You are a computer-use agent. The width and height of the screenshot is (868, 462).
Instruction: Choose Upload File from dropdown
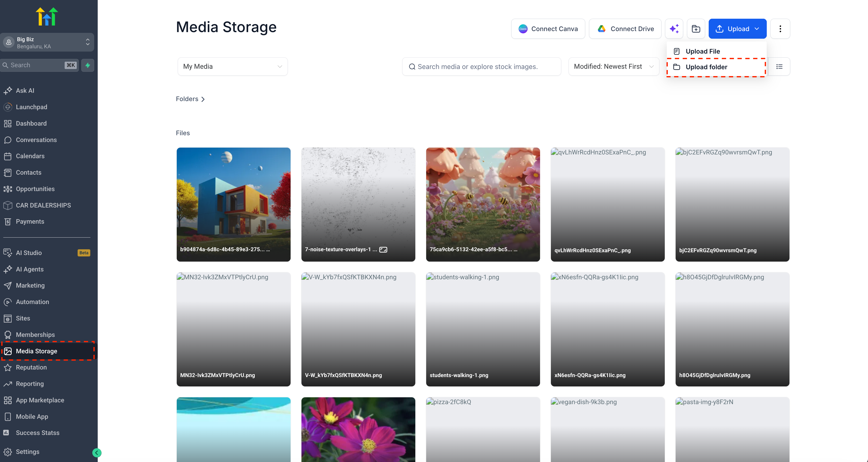pyautogui.click(x=716, y=51)
